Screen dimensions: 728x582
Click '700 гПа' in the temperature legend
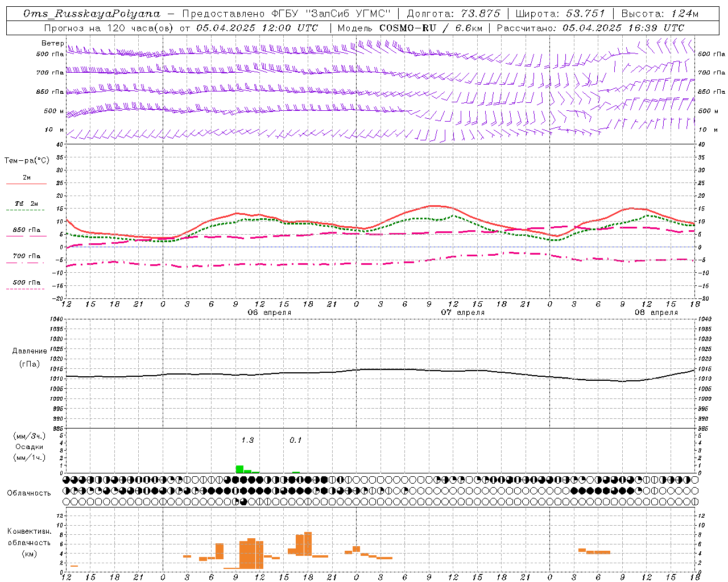(26, 256)
